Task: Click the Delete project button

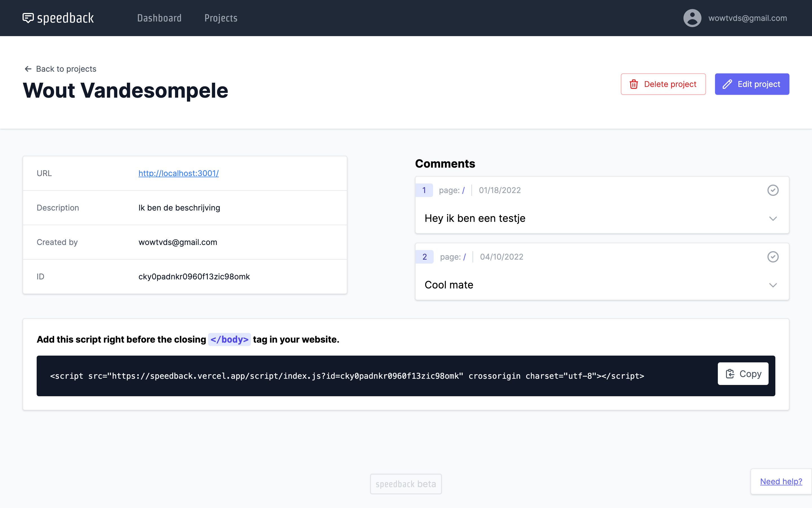Action: point(663,84)
